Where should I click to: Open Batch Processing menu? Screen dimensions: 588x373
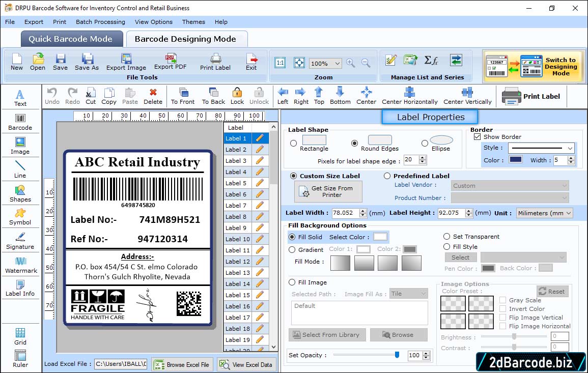(100, 22)
